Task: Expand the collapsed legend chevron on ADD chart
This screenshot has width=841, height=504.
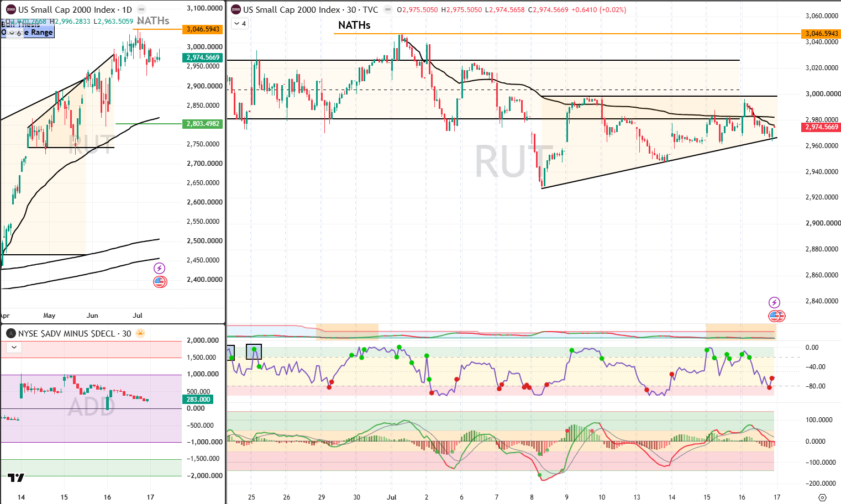Action: coord(14,348)
